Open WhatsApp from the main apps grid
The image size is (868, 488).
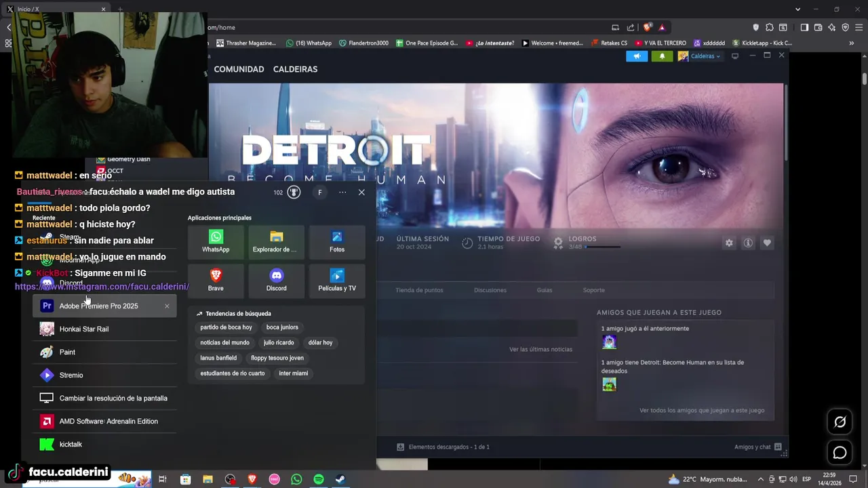click(216, 242)
